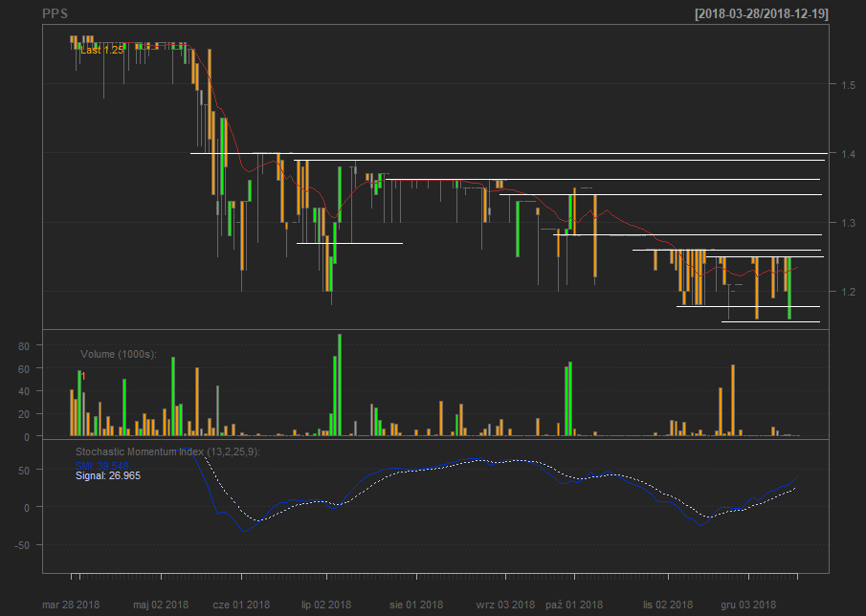This screenshot has height=616, width=866.
Task: Click the 1.3 price axis label
Action: (x=849, y=223)
